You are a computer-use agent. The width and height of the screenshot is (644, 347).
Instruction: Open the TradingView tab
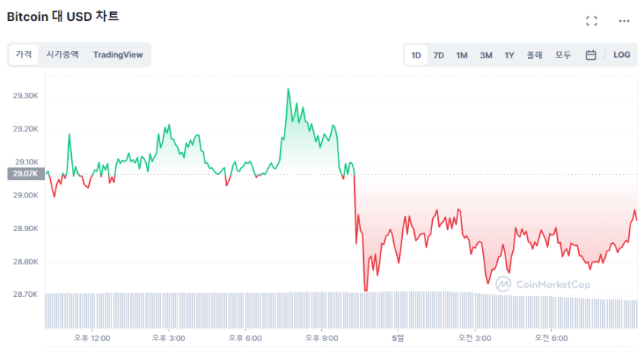pos(118,55)
